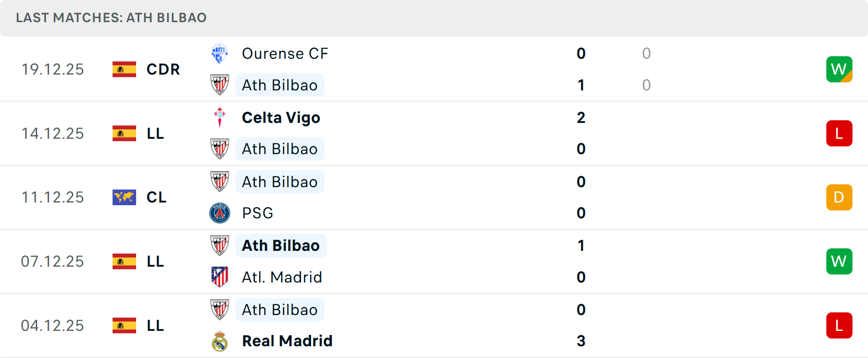The height and width of the screenshot is (358, 868).
Task: Click the red L badge for the Celta Vigo match
Action: [x=839, y=133]
